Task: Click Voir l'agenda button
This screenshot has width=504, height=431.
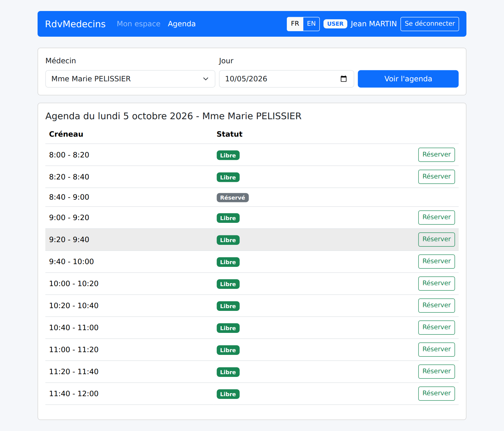Action: coord(408,79)
